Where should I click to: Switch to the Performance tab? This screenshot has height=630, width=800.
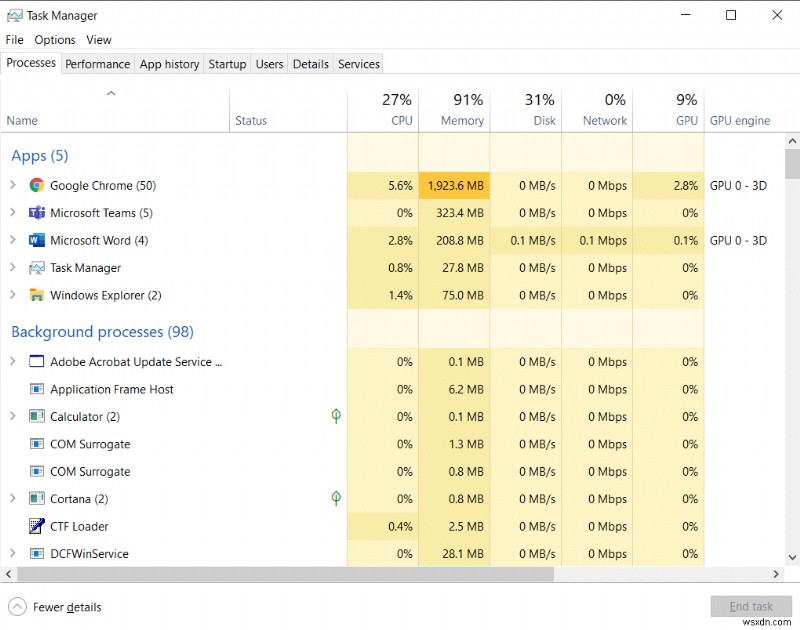tap(97, 63)
